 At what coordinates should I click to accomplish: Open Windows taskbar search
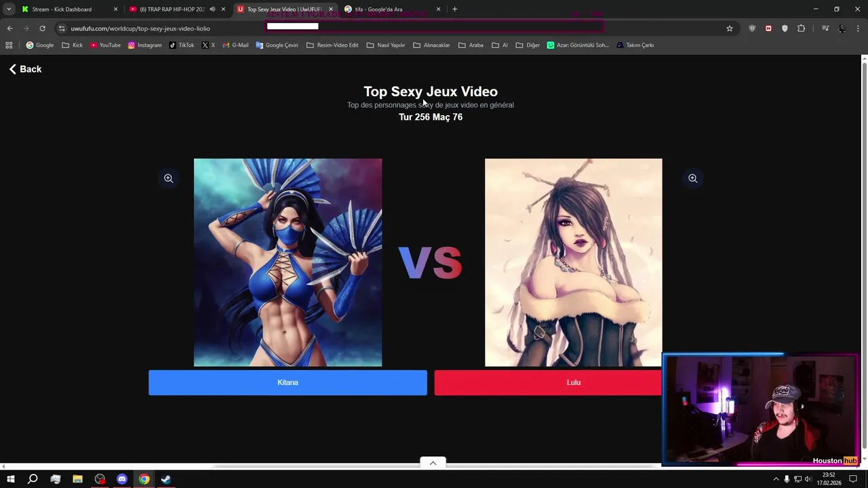point(33,479)
